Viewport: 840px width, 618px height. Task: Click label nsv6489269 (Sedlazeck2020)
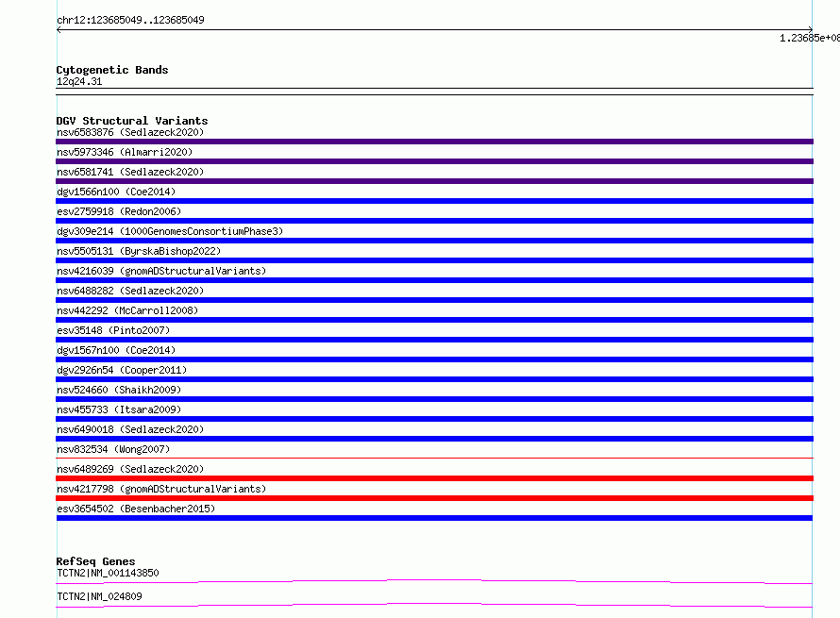pos(130,469)
